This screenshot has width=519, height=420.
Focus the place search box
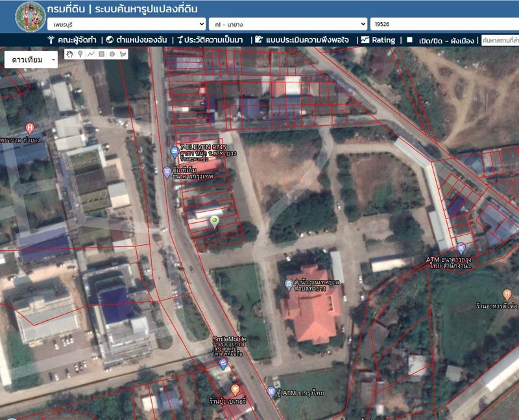[500, 40]
